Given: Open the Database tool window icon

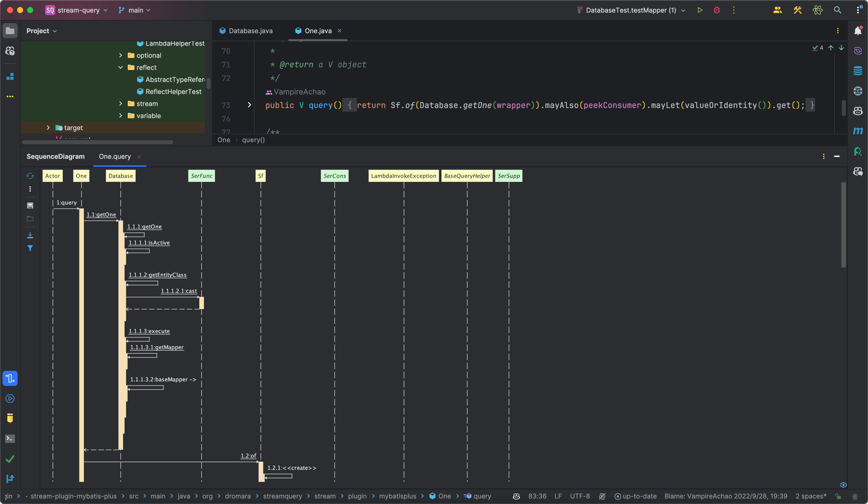Looking at the screenshot, I should pyautogui.click(x=858, y=71).
